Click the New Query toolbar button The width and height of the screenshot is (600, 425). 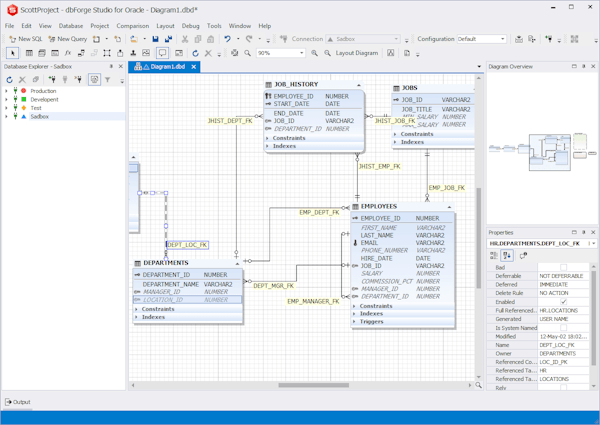coord(68,39)
